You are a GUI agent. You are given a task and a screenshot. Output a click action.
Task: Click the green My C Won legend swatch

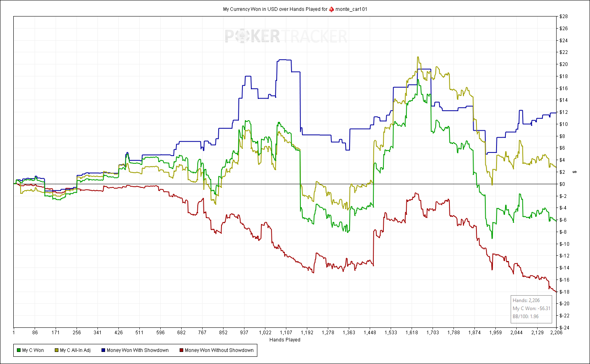click(19, 350)
